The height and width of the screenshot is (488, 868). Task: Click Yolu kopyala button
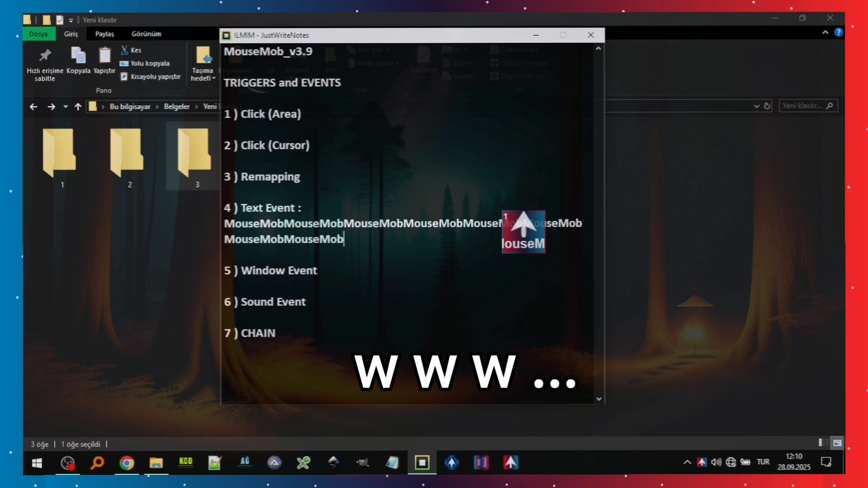tap(145, 63)
